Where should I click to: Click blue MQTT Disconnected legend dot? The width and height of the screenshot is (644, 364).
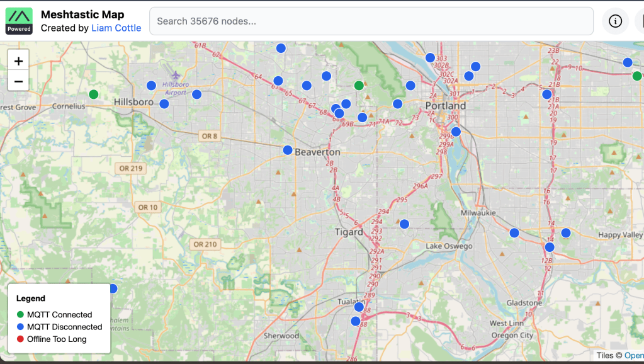(20, 327)
